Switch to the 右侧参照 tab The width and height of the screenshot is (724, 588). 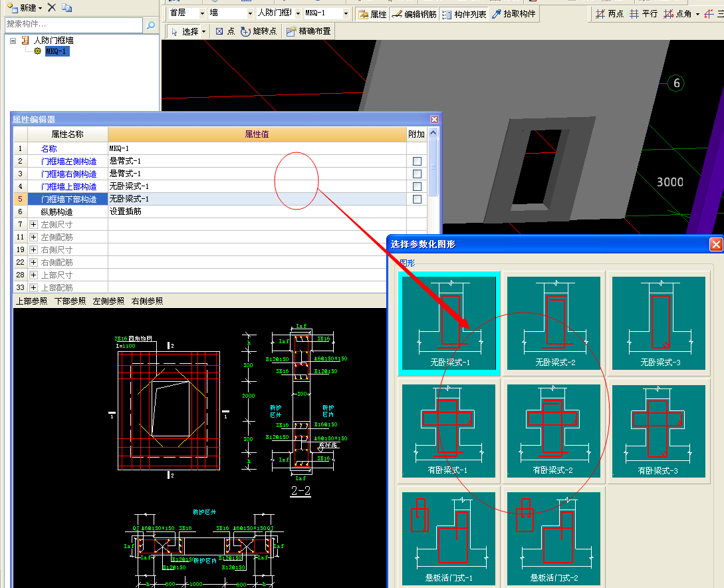(148, 301)
